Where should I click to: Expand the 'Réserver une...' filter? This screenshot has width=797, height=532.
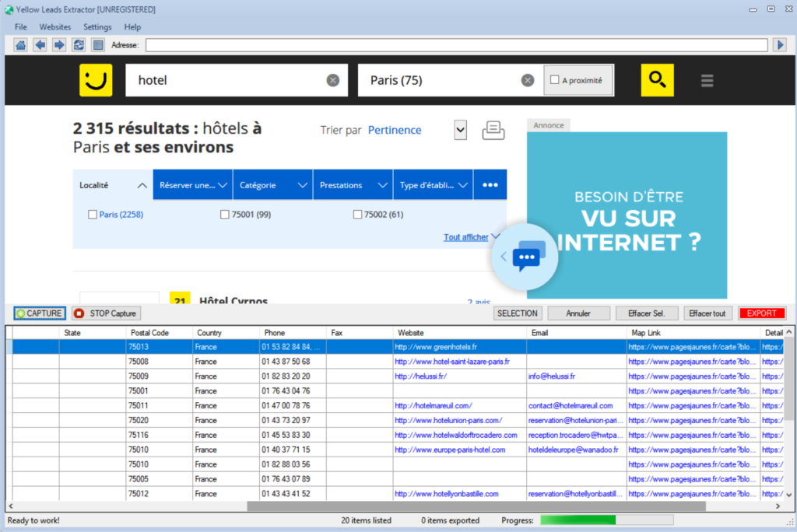click(x=193, y=185)
